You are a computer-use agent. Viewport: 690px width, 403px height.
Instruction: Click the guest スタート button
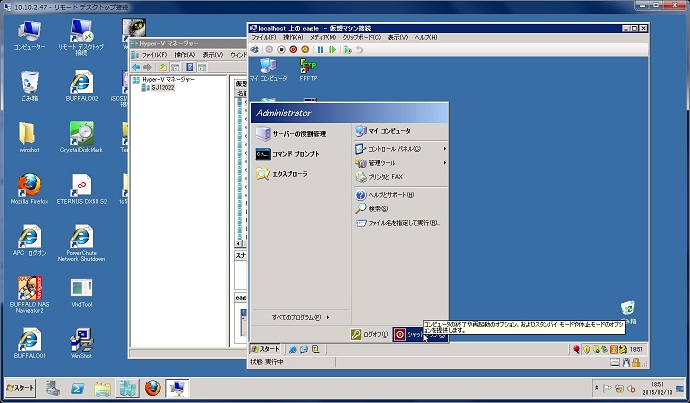266,348
